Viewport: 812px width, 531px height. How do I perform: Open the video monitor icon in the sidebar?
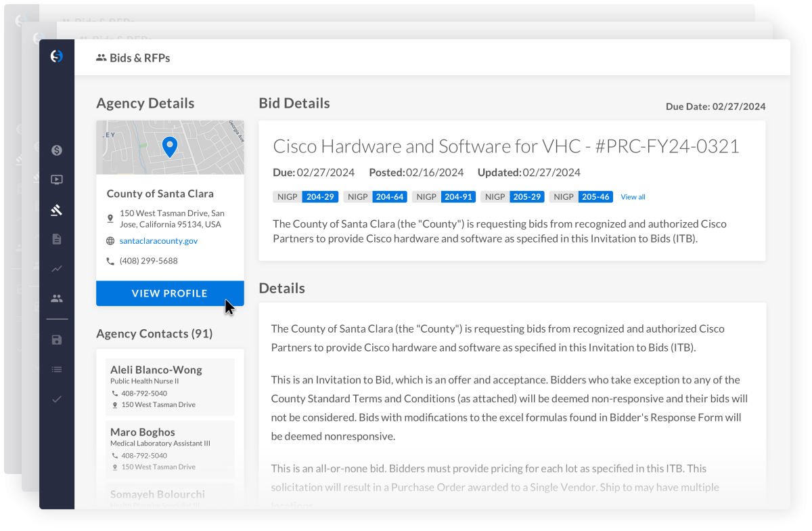[x=57, y=180]
